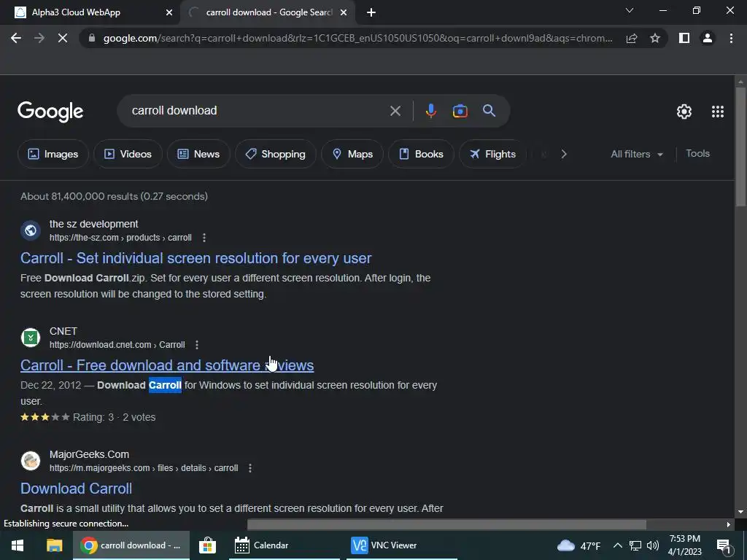Click the Google logo
This screenshot has width=747, height=560.
pyautogui.click(x=50, y=112)
